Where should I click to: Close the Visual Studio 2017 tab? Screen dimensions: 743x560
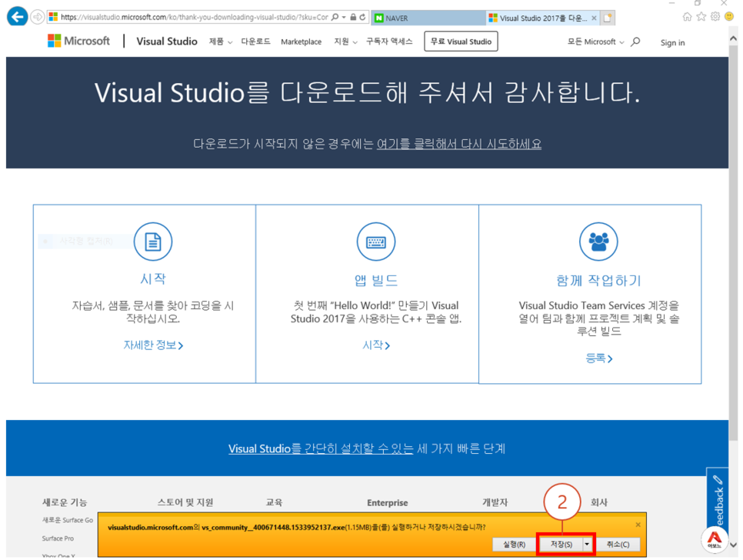click(594, 18)
